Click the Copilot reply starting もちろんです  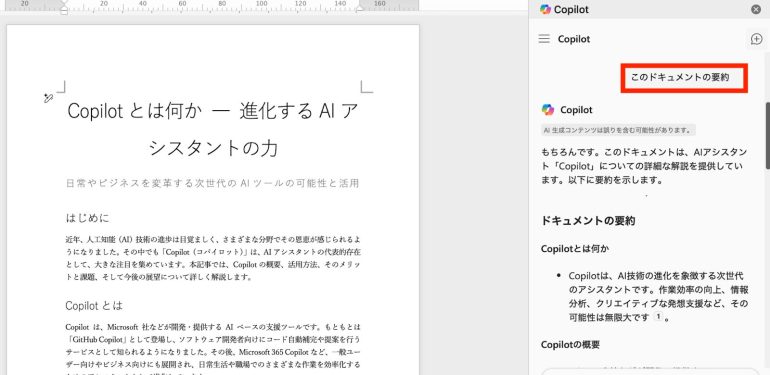pyautogui.click(x=645, y=166)
